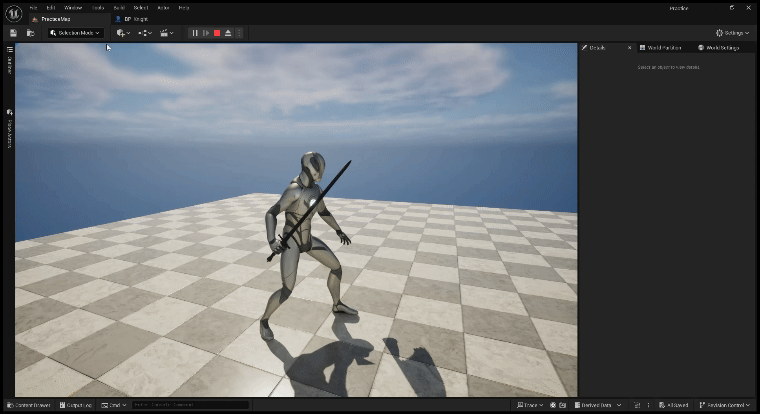Click the All Saved status button
Viewport: 760px width, 414px height.
point(674,405)
